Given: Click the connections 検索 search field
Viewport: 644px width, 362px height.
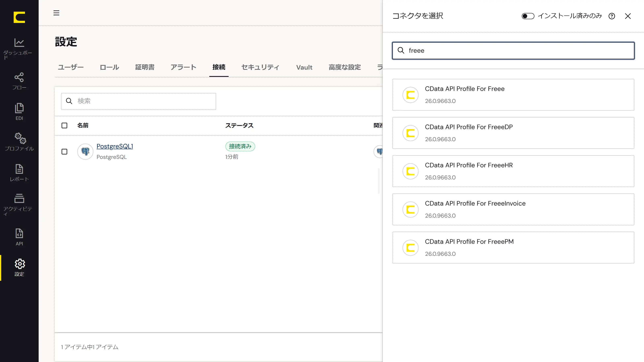Looking at the screenshot, I should coord(138,101).
